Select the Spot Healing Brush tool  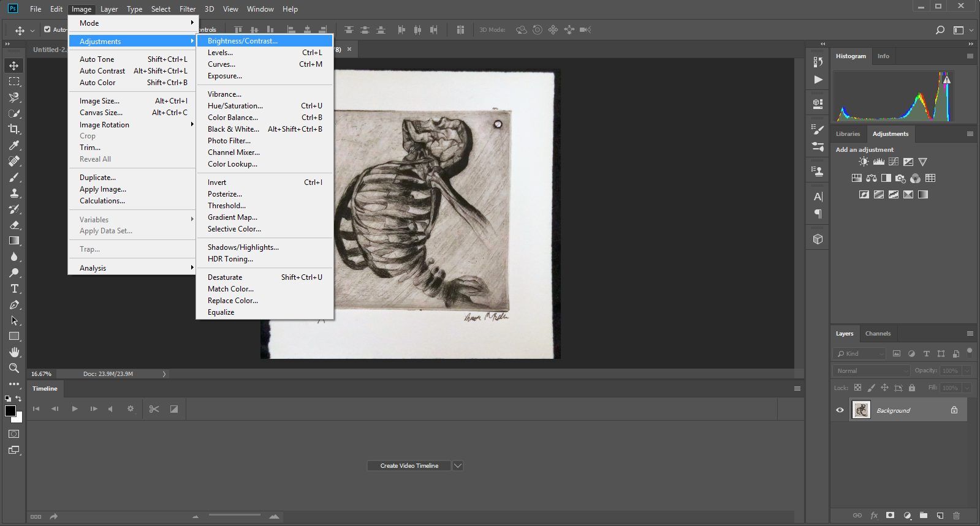tap(14, 161)
